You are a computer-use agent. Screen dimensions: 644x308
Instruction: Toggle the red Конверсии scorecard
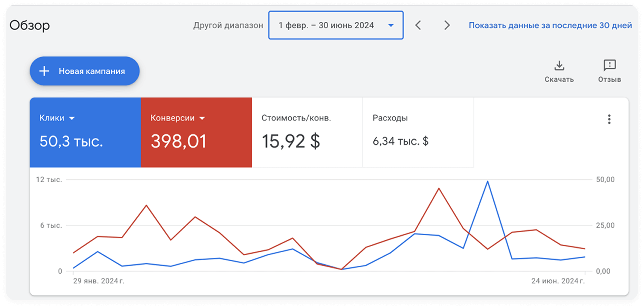[196, 132]
